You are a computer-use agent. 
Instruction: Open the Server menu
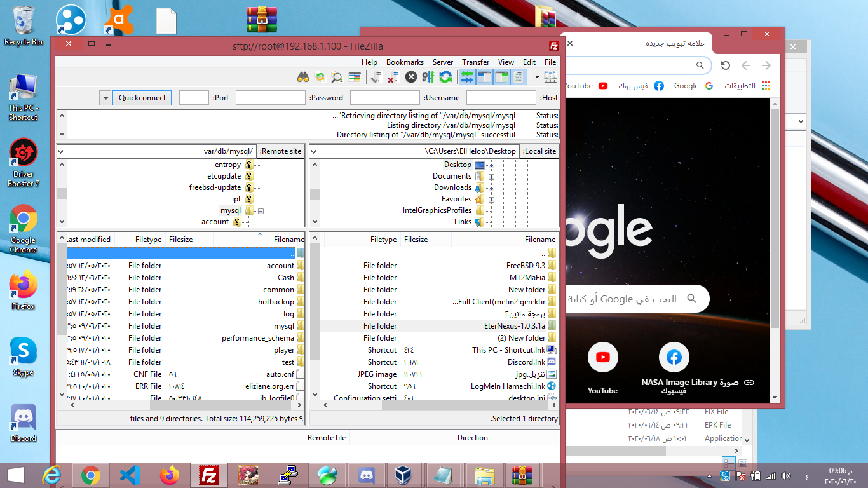tap(443, 62)
